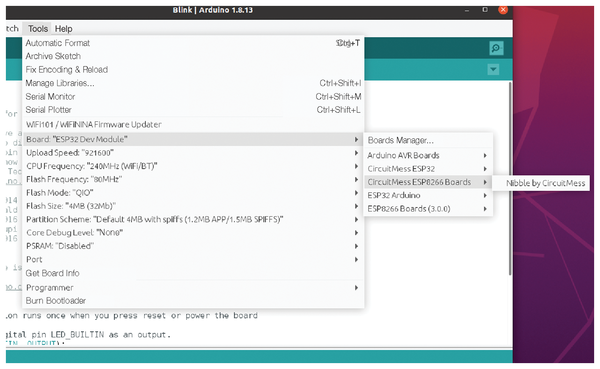This screenshot has height=369, width=600.
Task: Expand the Port submenu
Action: click(x=193, y=260)
